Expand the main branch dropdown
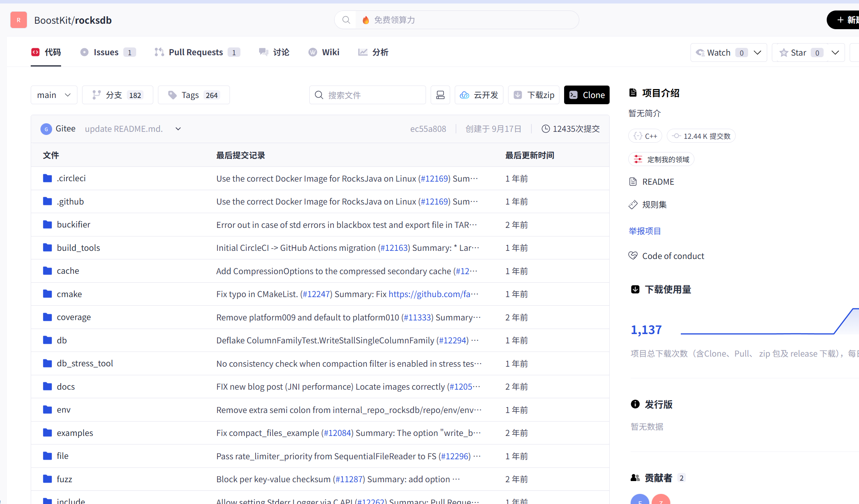The image size is (859, 504). [x=54, y=95]
